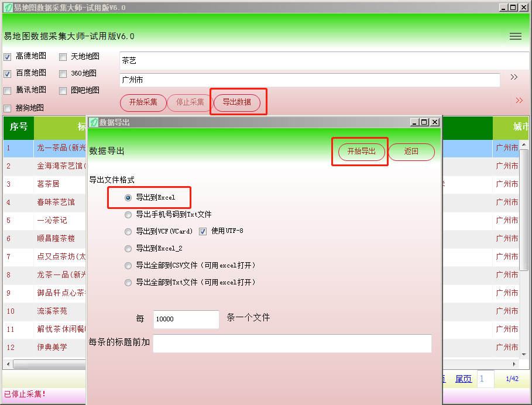The height and width of the screenshot is (405, 532).
Task: Click horizontal scrollbar left arrow
Action: 8,364
